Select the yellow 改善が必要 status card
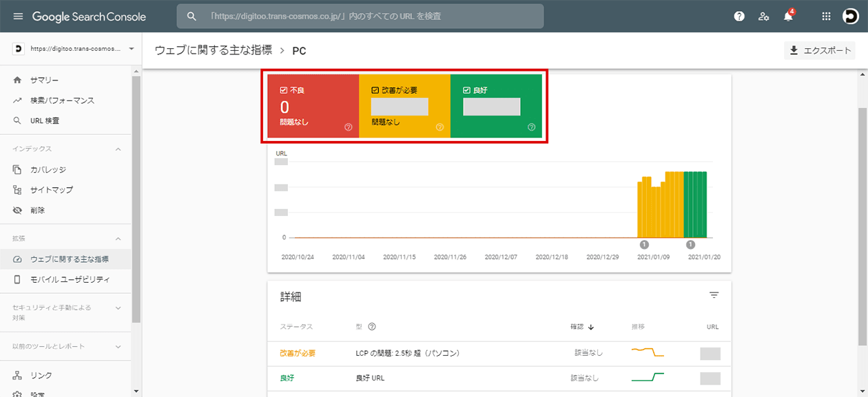This screenshot has height=397, width=868. click(x=404, y=106)
